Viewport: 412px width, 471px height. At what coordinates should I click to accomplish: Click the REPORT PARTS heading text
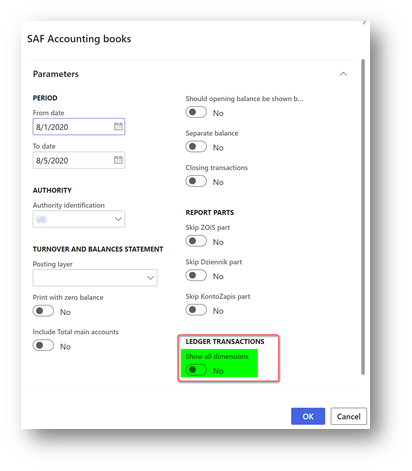click(x=210, y=213)
